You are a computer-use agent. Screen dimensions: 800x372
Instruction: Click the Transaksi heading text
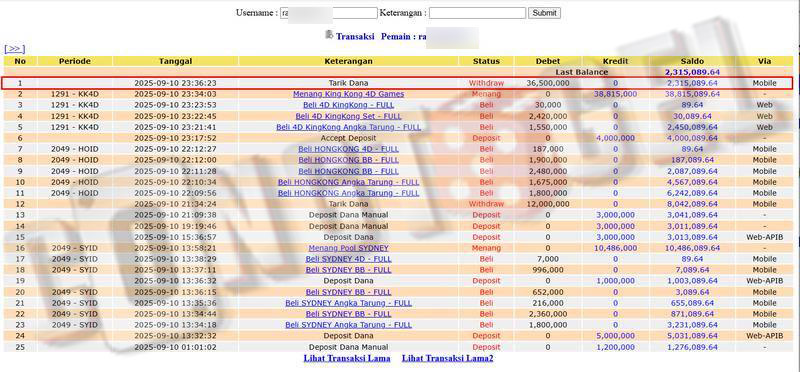(x=355, y=37)
